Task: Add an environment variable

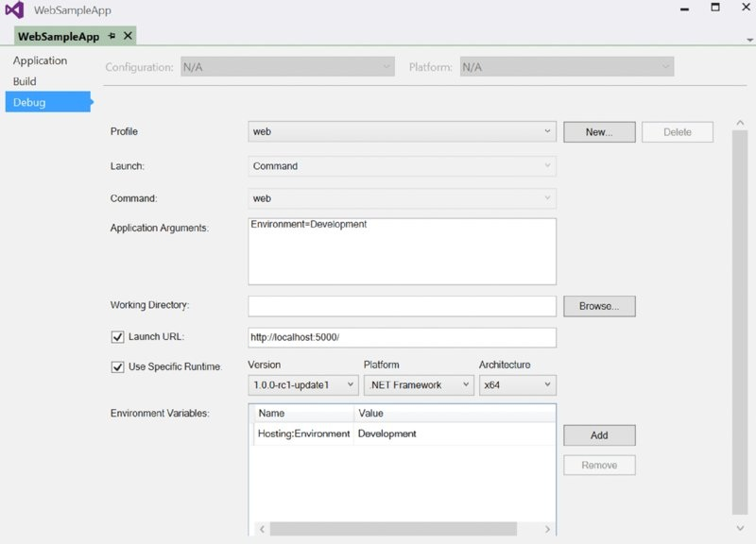Action: click(599, 435)
